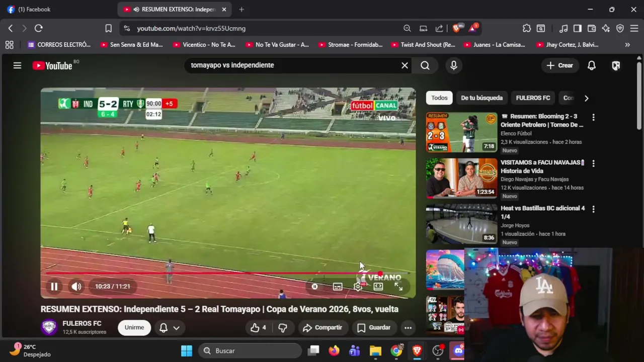Screen dimensions: 644x362
Task: Open options for Heat vs Bastillas video
Action: point(593,209)
